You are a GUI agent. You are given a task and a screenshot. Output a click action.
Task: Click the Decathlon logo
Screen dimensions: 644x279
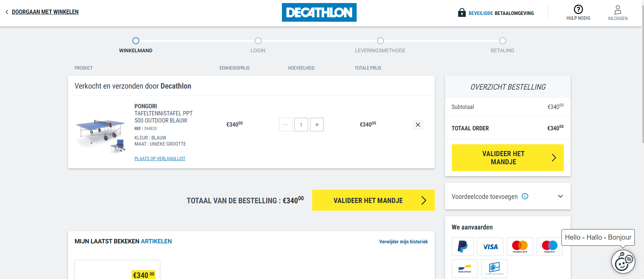pyautogui.click(x=319, y=13)
